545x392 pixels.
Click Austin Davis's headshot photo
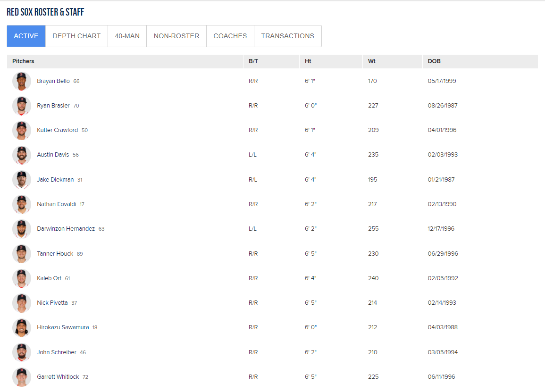tap(22, 155)
